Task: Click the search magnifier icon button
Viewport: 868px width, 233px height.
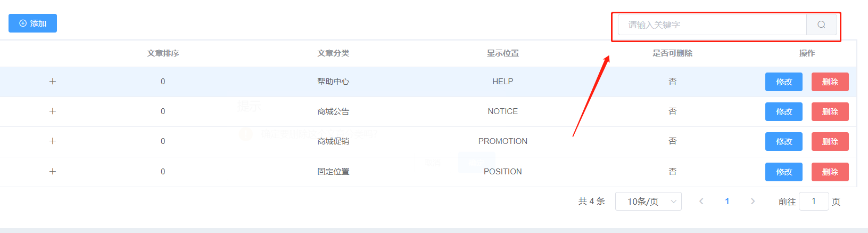Action: [x=821, y=25]
